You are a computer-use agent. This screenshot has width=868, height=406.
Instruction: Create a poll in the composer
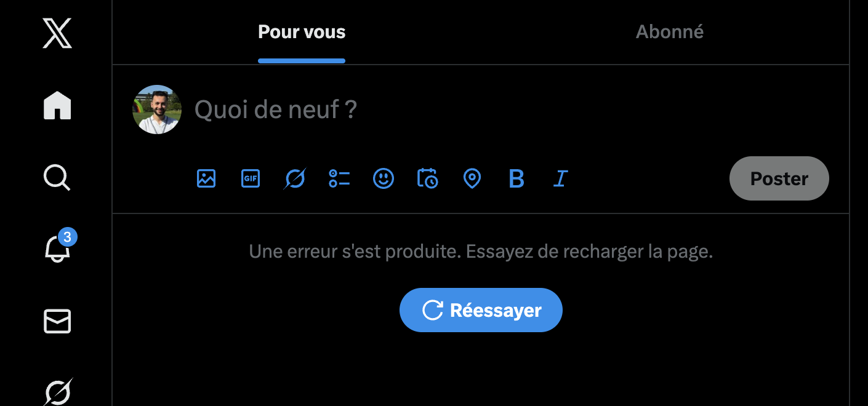pos(339,178)
